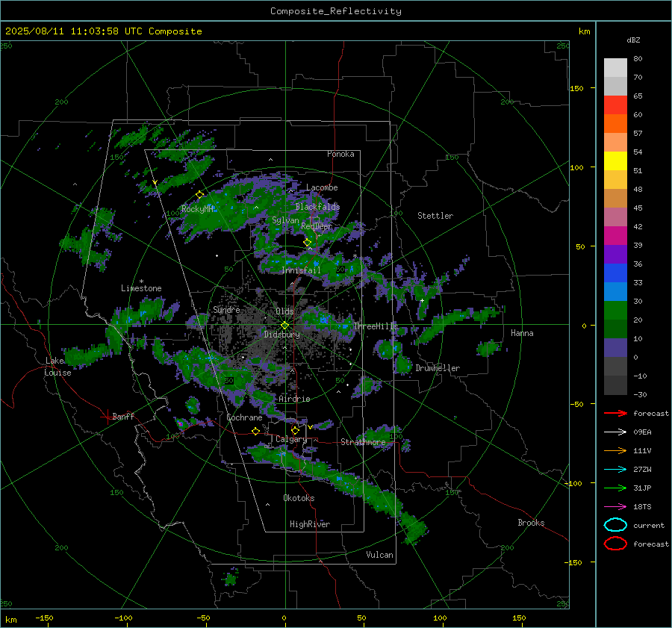Click the Limestone label
The width and height of the screenshot is (672, 628).
point(141,288)
